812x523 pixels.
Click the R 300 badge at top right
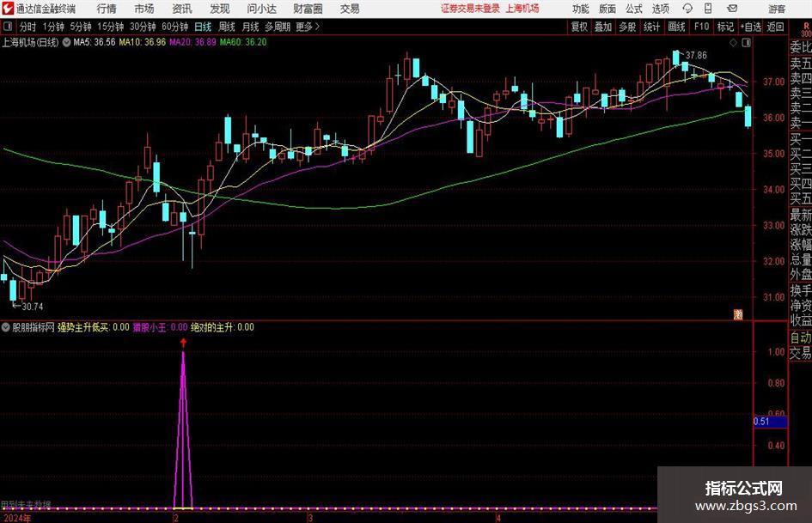[x=806, y=29]
